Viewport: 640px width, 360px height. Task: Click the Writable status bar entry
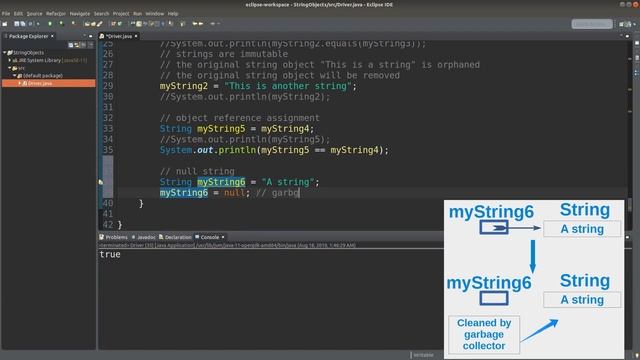[423, 355]
